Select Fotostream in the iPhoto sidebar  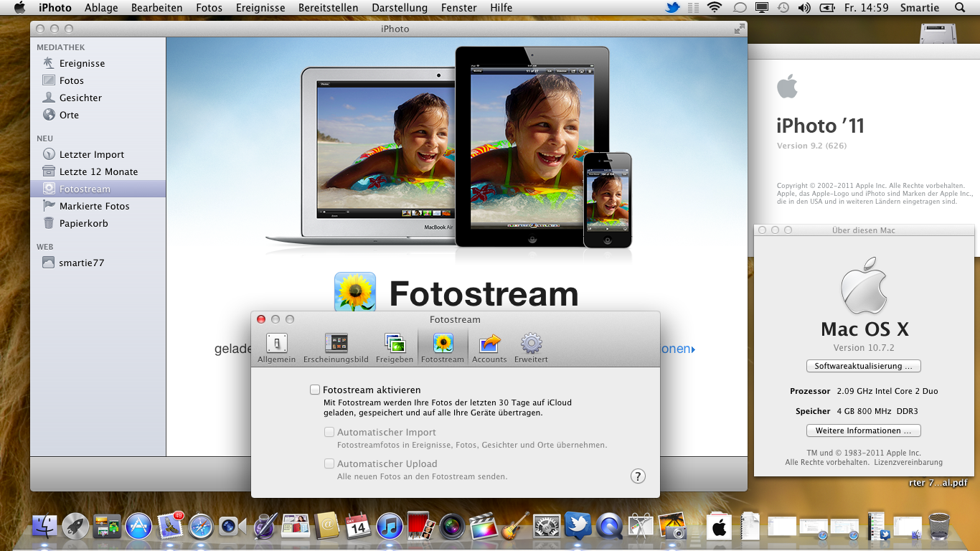coord(98,189)
